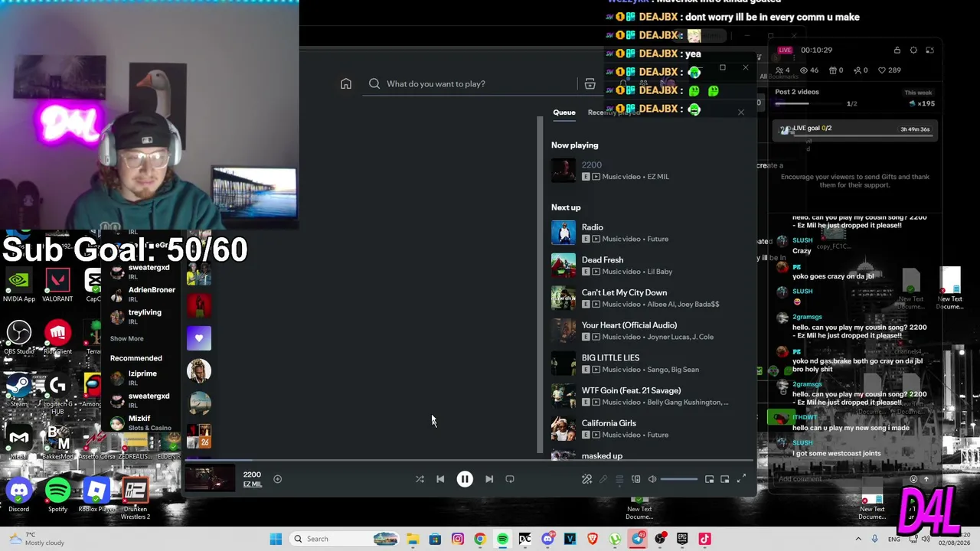
Task: Open Instagram from the taskbar
Action: 458,539
